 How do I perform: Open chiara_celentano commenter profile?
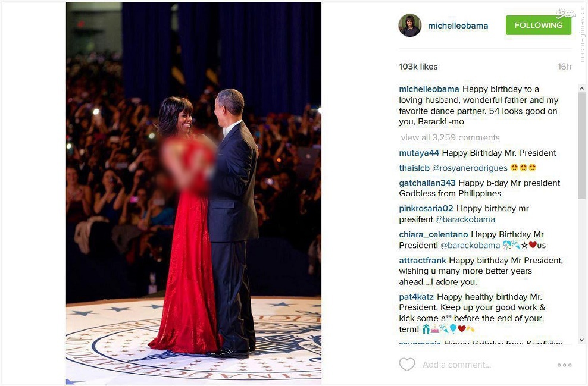433,234
